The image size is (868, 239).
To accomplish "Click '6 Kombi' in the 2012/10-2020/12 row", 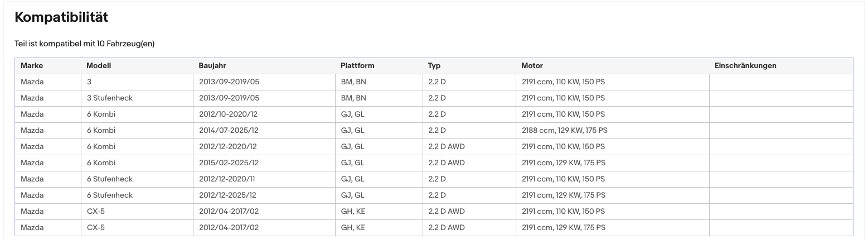I will pos(101,114).
